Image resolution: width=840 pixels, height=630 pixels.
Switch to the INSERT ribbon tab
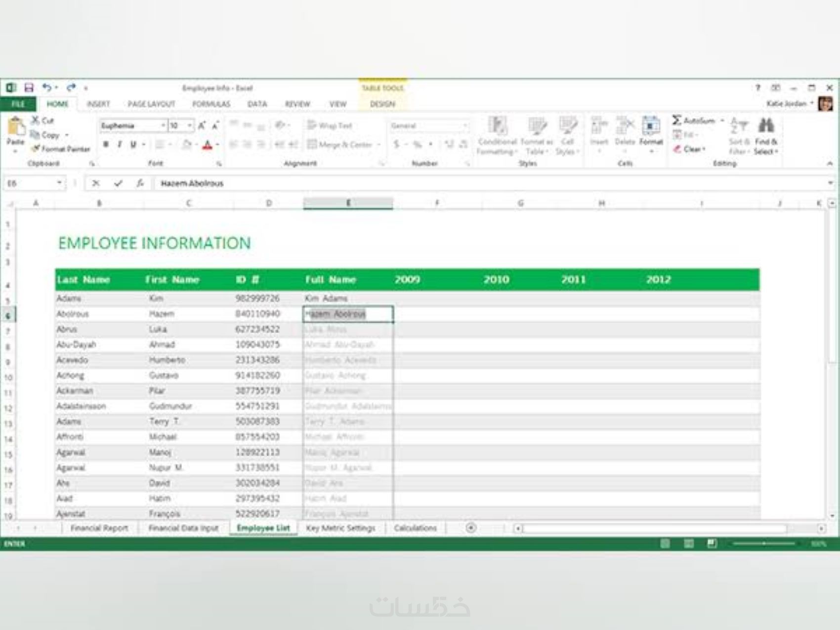coord(98,104)
